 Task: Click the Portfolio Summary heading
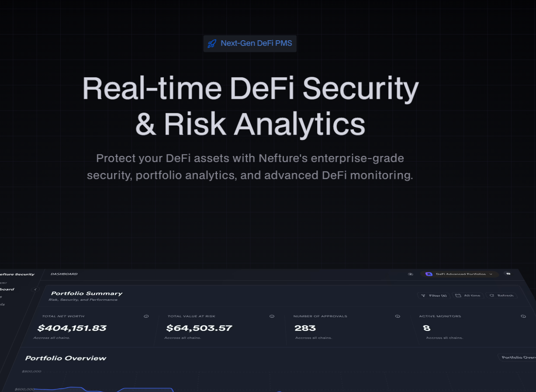point(87,293)
